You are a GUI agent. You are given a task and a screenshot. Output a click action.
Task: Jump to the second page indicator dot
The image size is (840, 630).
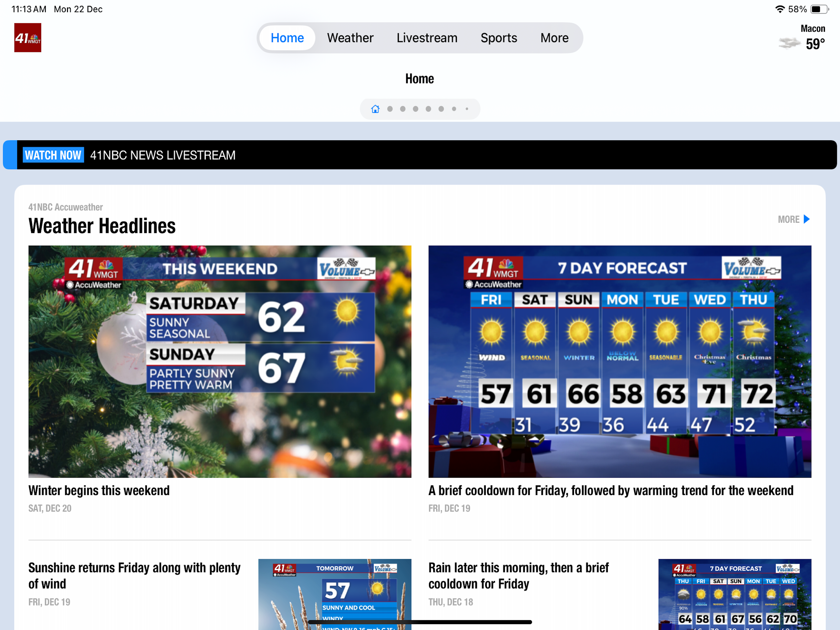[402, 109]
